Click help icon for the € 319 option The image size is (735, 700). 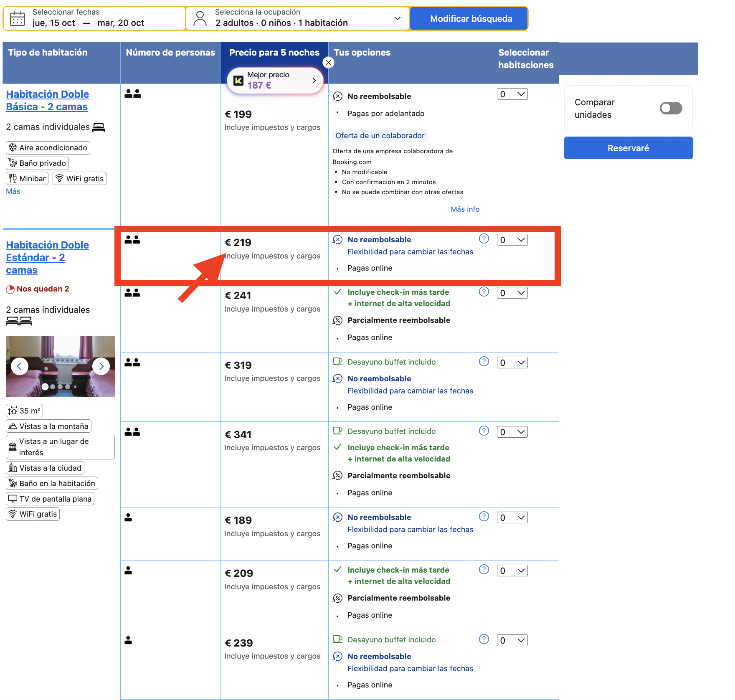[484, 361]
